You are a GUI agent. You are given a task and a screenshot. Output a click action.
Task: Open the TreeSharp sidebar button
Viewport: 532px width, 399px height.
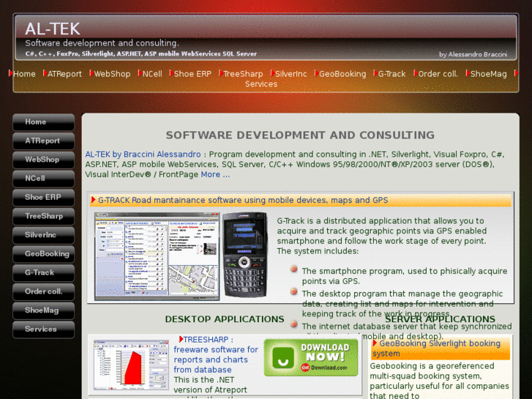(43, 216)
